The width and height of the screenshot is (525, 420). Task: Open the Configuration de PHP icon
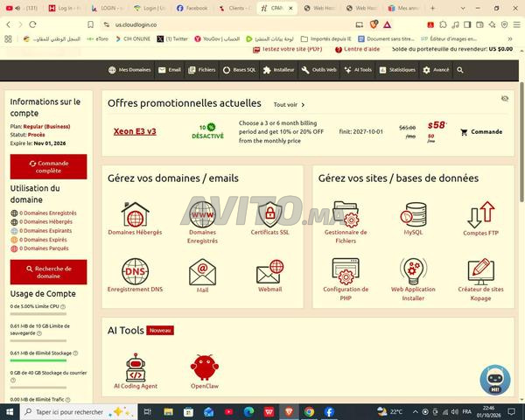click(x=346, y=271)
